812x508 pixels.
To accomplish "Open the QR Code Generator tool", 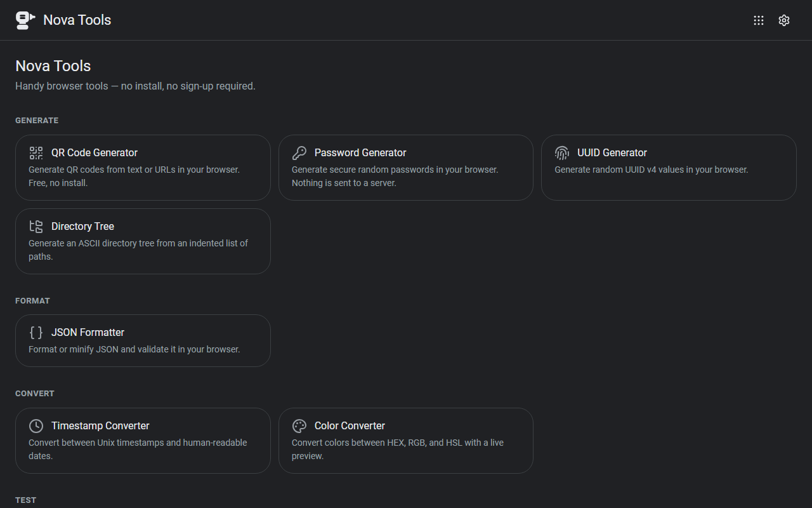I will click(x=143, y=168).
